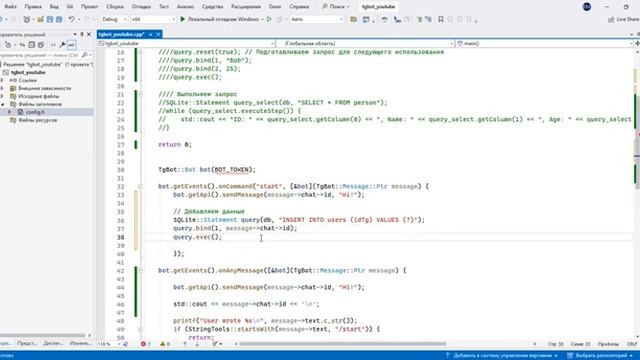This screenshot has height=360, width=640.
Task: Open the tgbot_youtube project scope dropdown
Action: 186,43
